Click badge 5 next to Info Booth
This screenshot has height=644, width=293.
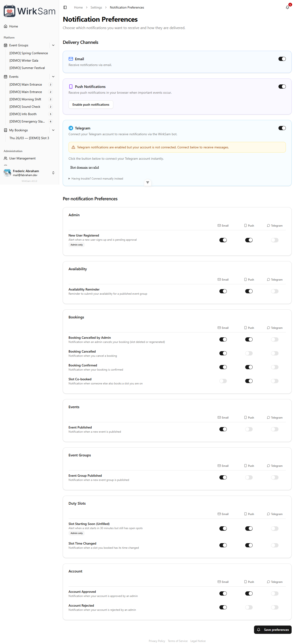[x=51, y=114]
